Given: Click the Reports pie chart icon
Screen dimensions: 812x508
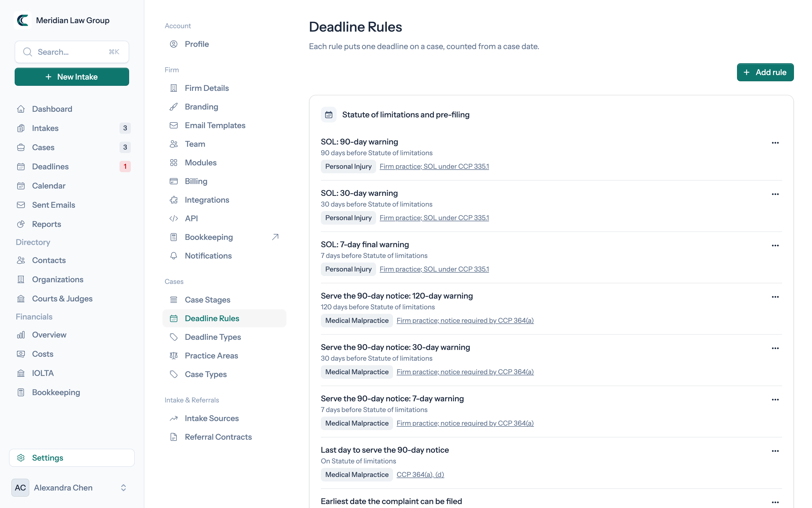Looking at the screenshot, I should (x=21, y=224).
